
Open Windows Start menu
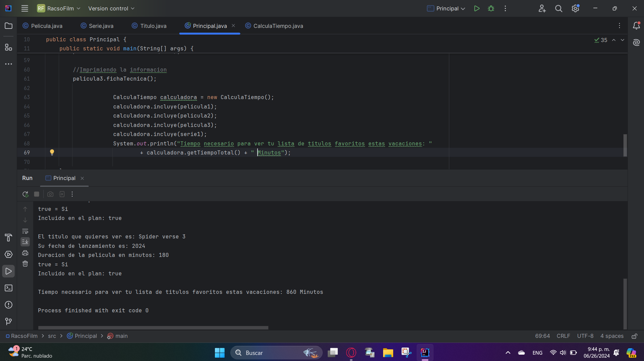pos(220,353)
